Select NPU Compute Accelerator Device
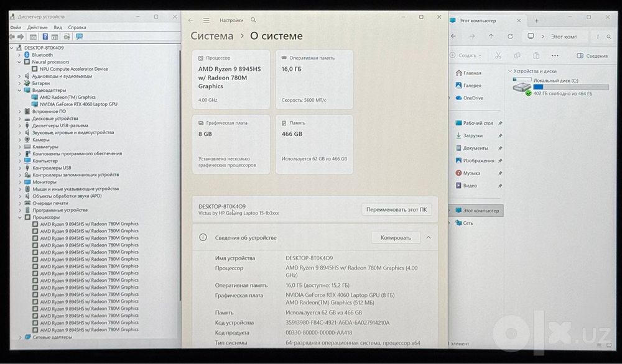Viewport: 622px width, 364px height. click(74, 69)
